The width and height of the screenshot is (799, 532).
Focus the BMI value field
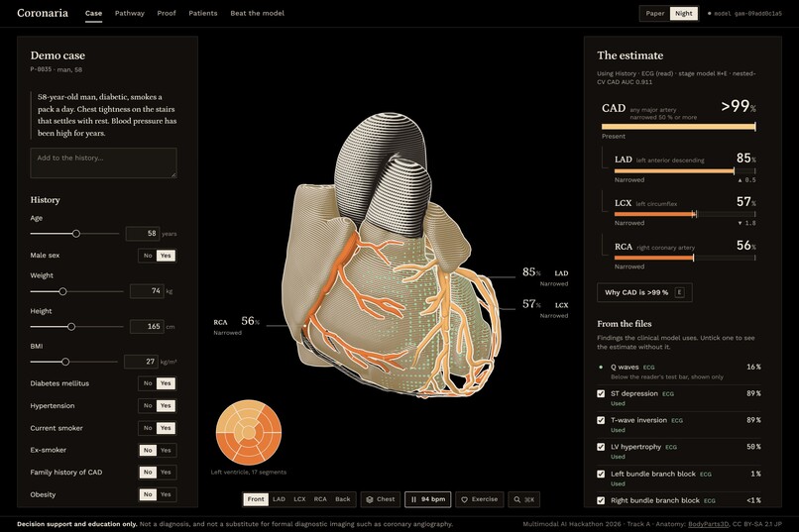(x=141, y=362)
